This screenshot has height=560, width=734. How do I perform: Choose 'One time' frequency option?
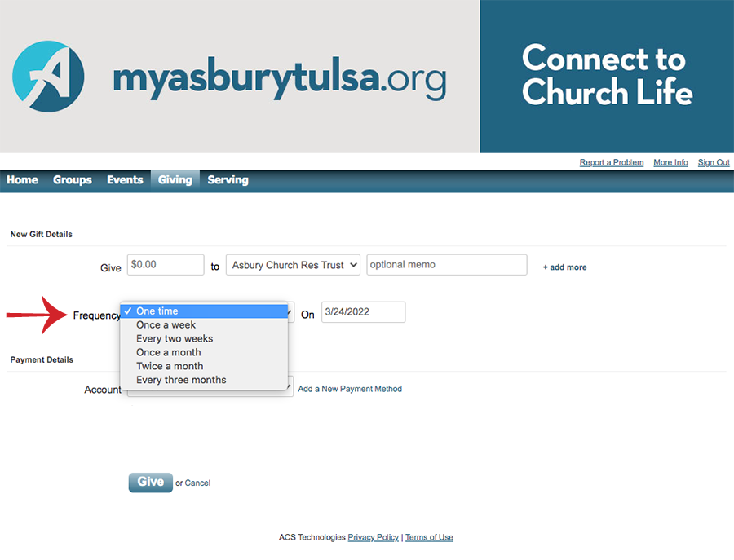[204, 311]
